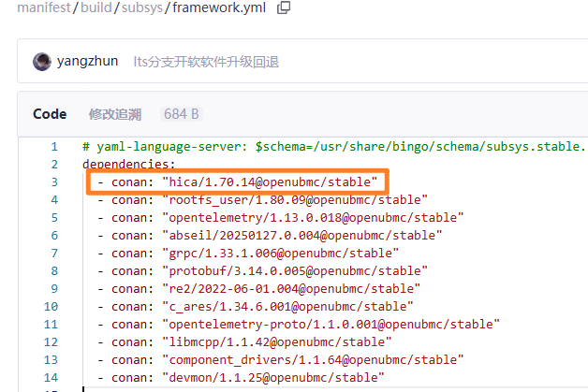Click the highlighted hica/1.70.14 dependency line
This screenshot has height=392, width=588.
point(270,181)
